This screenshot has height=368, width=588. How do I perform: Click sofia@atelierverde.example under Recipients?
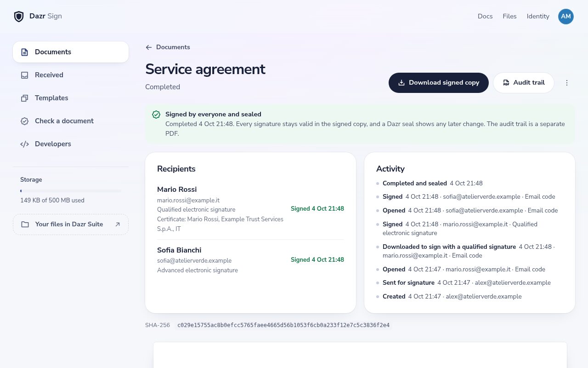coord(194,261)
